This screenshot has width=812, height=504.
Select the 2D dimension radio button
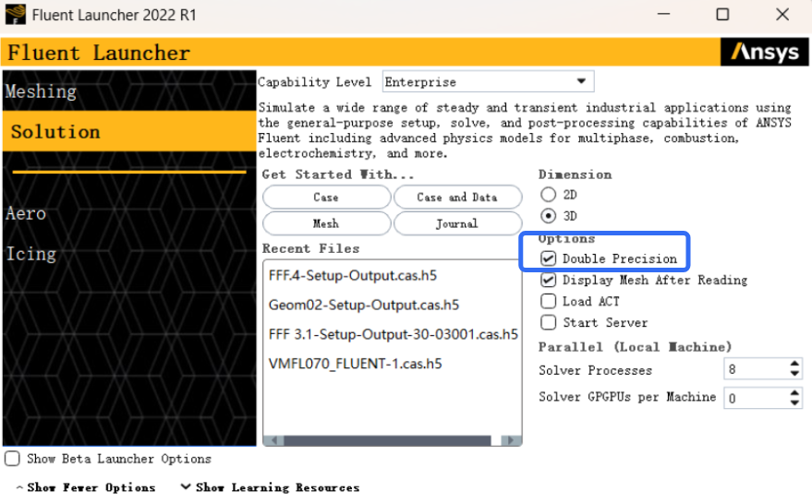click(549, 195)
